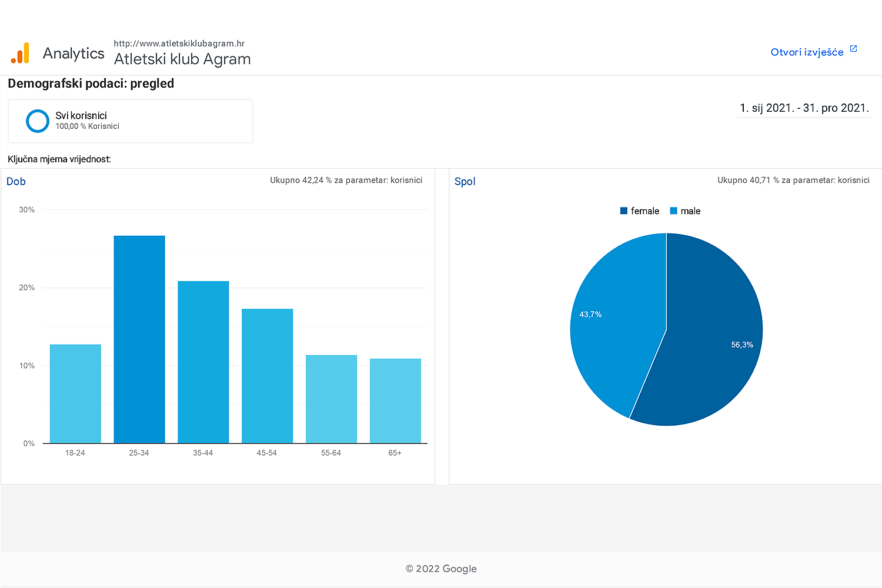Click the 25-34 age group bar
This screenshot has height=588, width=882.
tap(139, 340)
